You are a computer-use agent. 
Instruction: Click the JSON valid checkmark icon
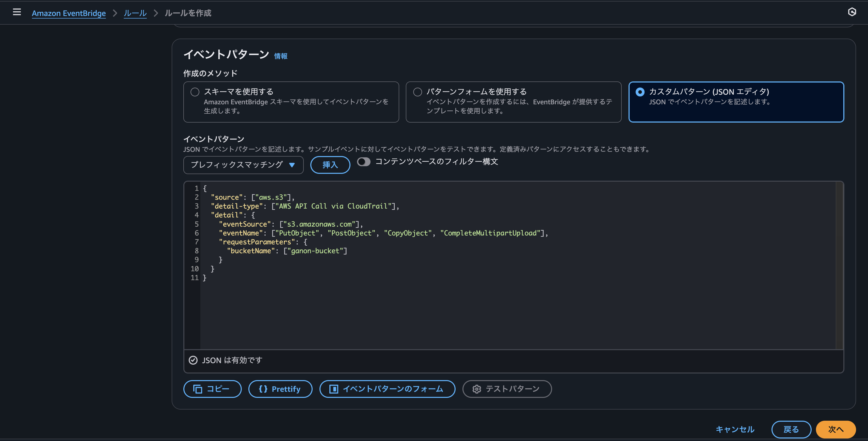click(x=193, y=360)
